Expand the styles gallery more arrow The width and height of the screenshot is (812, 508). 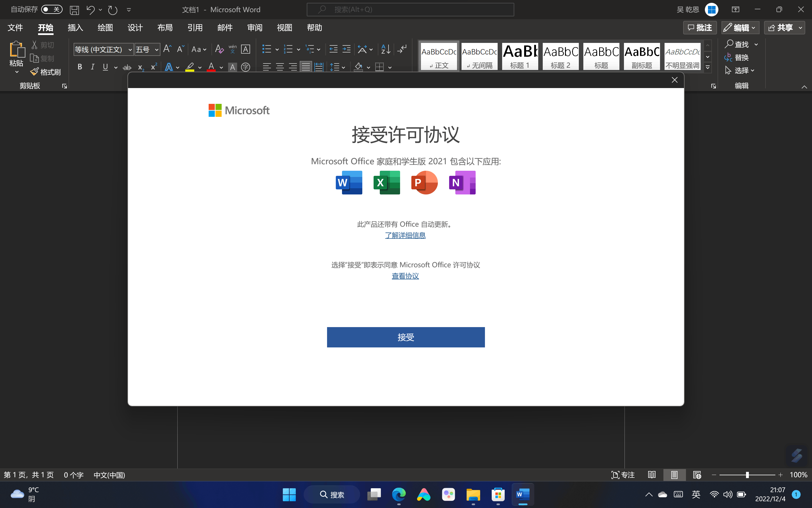pyautogui.click(x=708, y=67)
